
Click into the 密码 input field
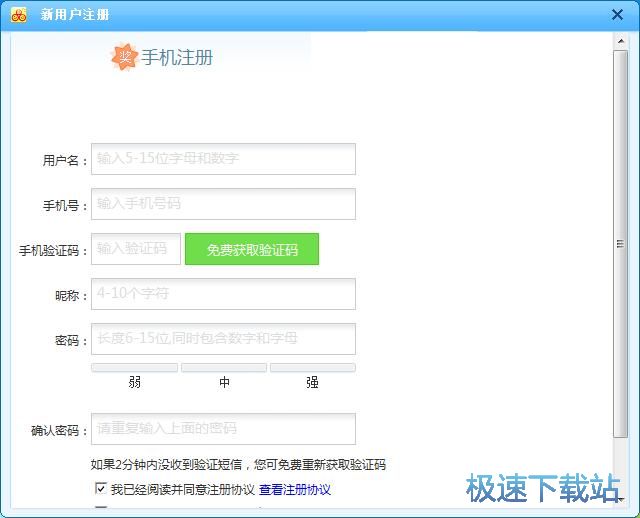tap(223, 339)
